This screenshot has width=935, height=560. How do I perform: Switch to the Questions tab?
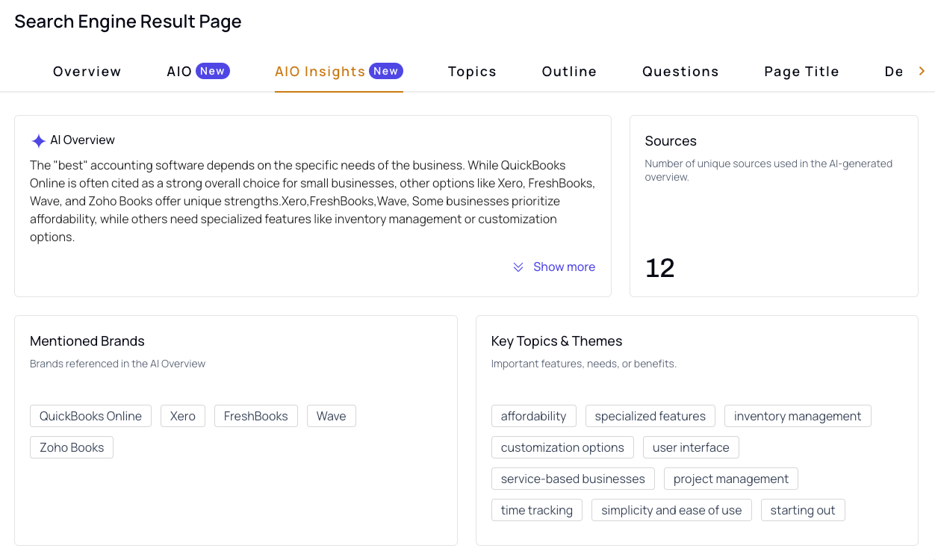(x=680, y=71)
